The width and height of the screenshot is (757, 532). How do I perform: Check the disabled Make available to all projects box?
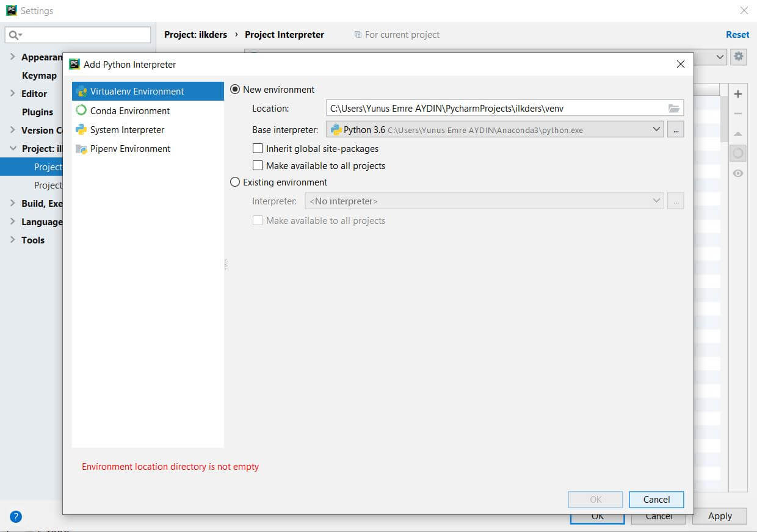pyautogui.click(x=258, y=220)
